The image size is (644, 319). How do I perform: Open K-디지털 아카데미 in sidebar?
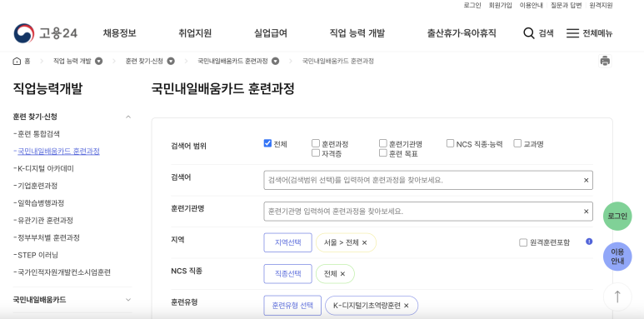[x=46, y=168]
